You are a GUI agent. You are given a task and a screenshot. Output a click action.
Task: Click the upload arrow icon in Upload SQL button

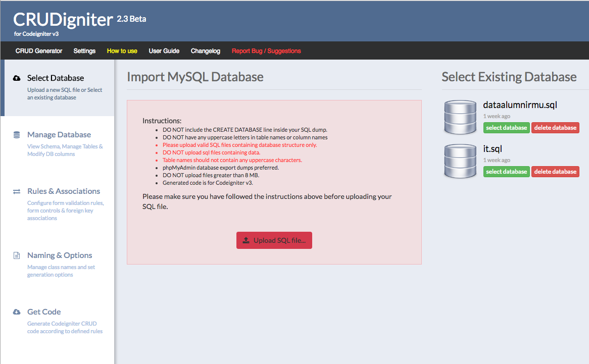tap(246, 240)
